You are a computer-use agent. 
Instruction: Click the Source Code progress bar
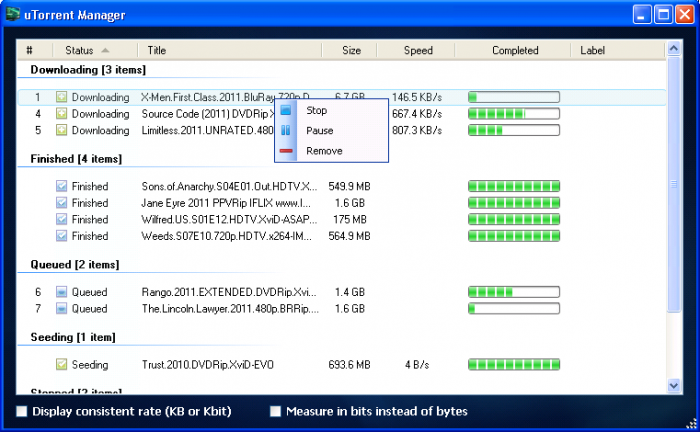click(x=514, y=113)
